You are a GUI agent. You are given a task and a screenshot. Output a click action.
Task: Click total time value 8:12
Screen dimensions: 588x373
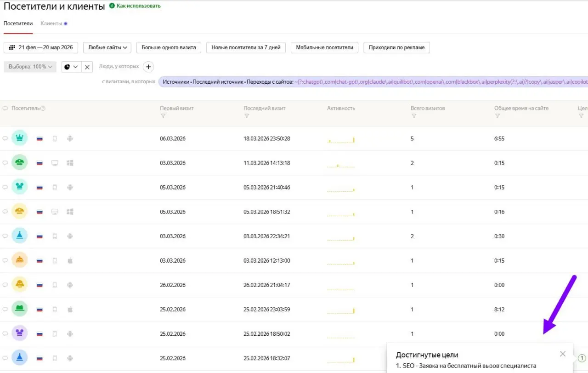point(499,310)
